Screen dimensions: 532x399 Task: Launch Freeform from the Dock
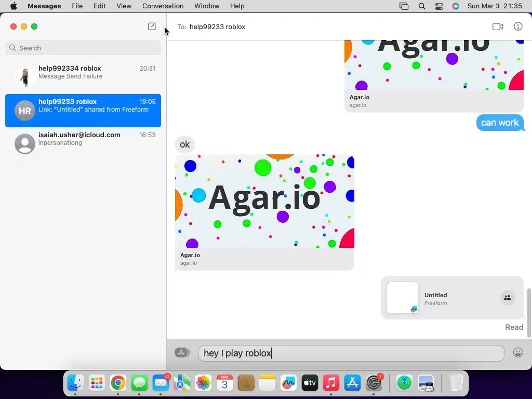coord(288,383)
